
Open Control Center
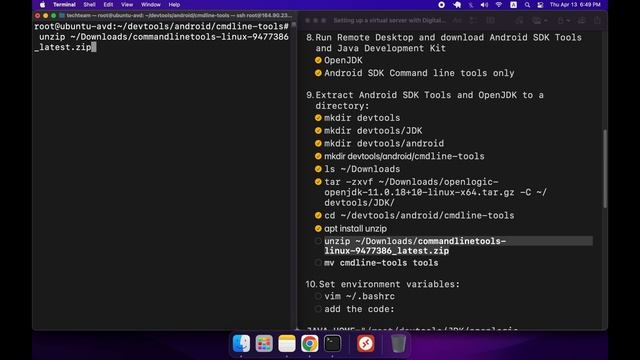pyautogui.click(x=540, y=5)
